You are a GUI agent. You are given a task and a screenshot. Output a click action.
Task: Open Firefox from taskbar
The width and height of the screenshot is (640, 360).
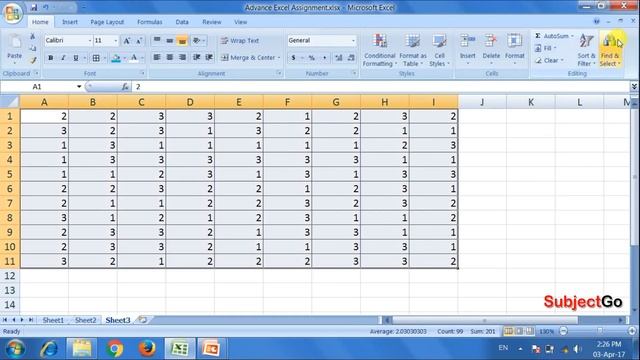[x=147, y=349]
